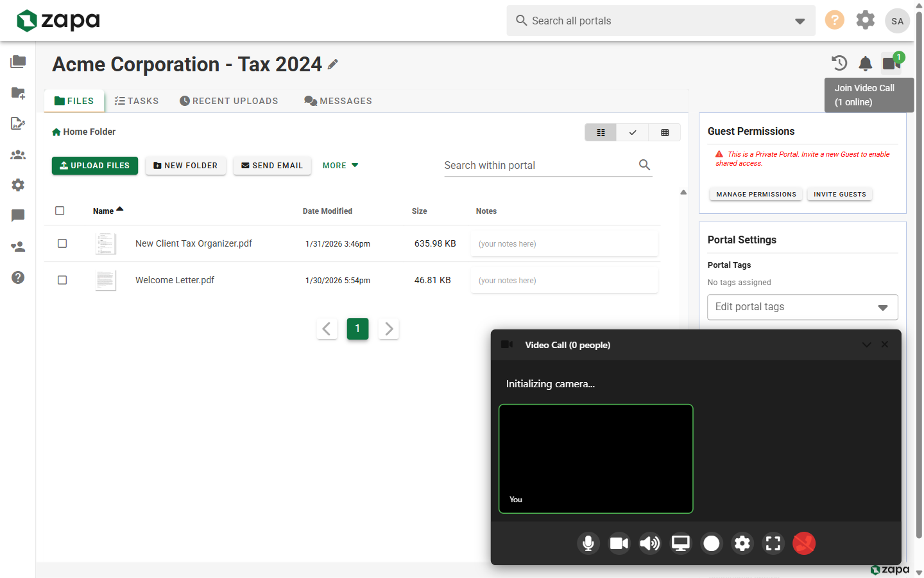Open the RECENT UPLOADS tab
Image resolution: width=924 pixels, height=578 pixels.
pos(229,101)
